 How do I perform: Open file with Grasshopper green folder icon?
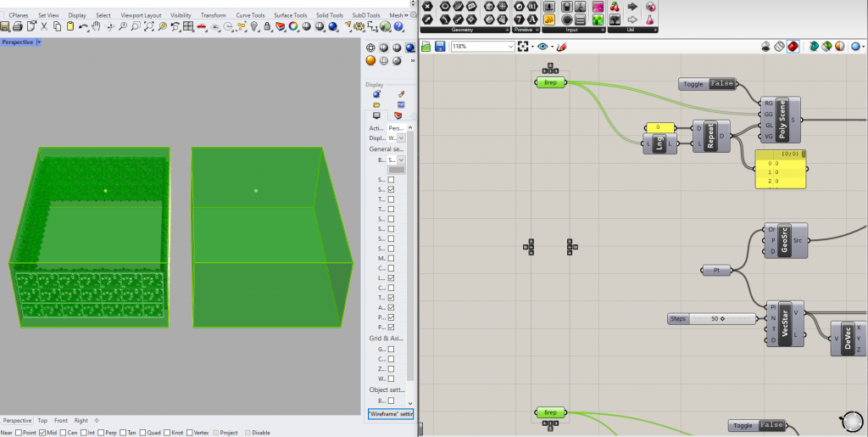click(x=426, y=47)
